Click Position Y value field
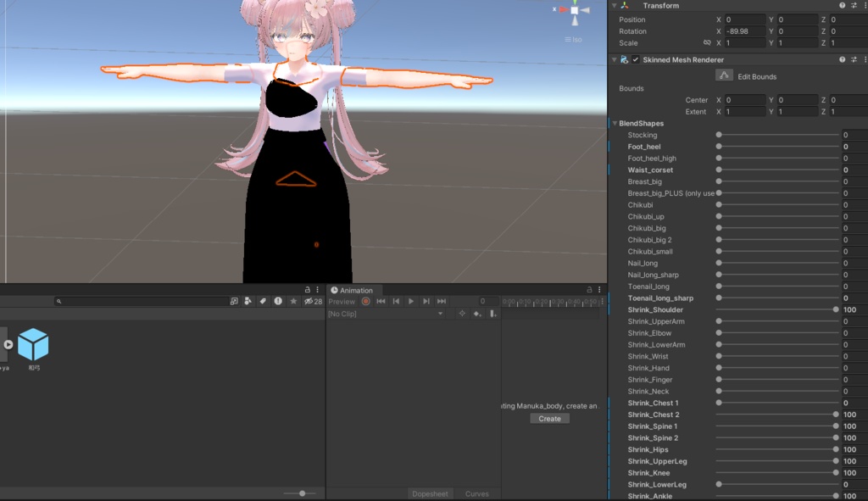 point(797,19)
